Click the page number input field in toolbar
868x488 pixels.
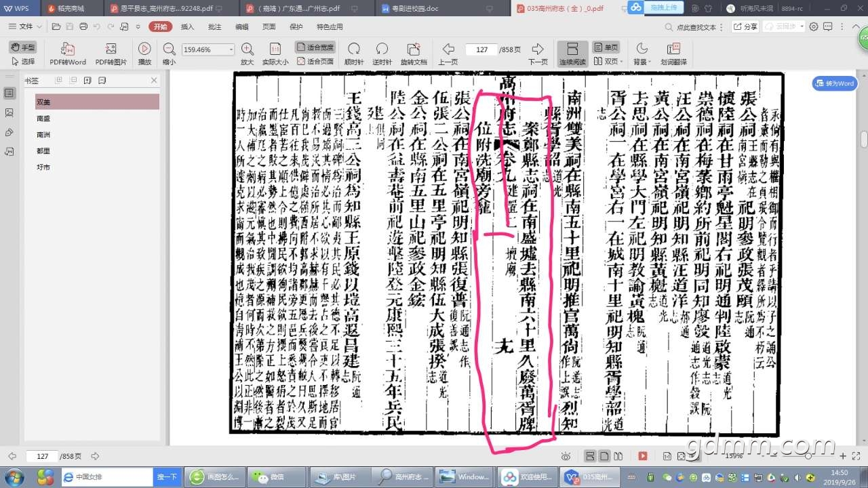pos(481,49)
